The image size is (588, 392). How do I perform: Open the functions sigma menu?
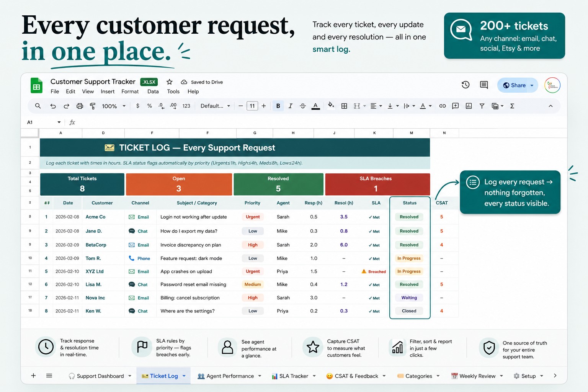click(512, 106)
